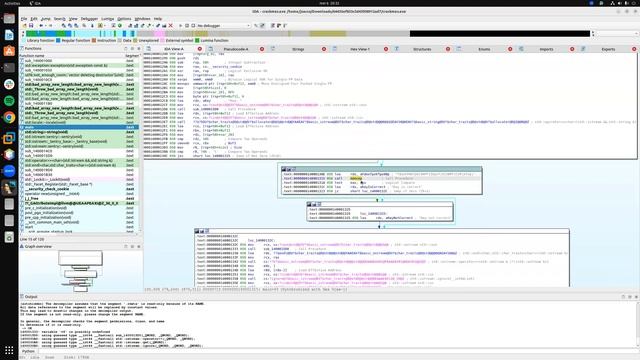This screenshot has height=360, width=640.
Task: Open the Files app from the dock
Action: pos(9,19)
